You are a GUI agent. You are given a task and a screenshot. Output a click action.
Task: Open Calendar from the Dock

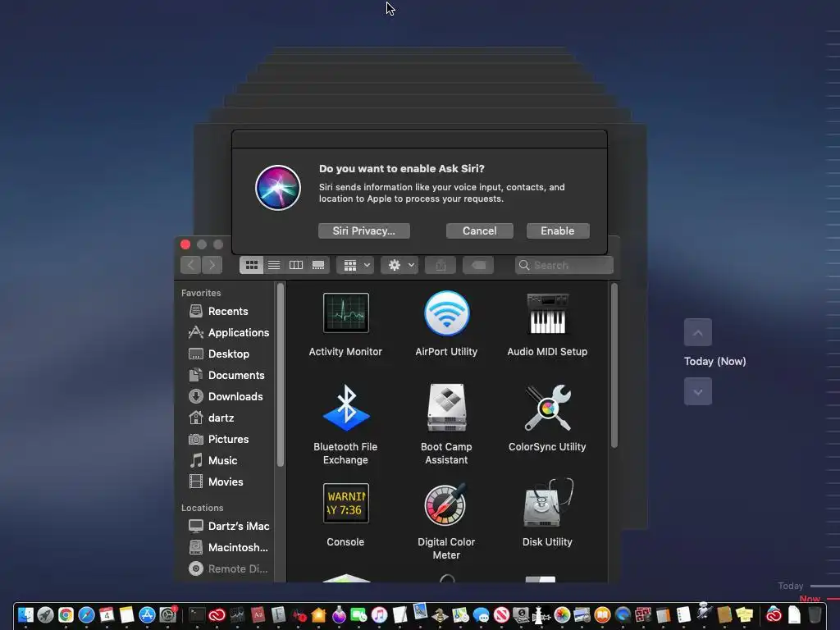(x=107, y=614)
